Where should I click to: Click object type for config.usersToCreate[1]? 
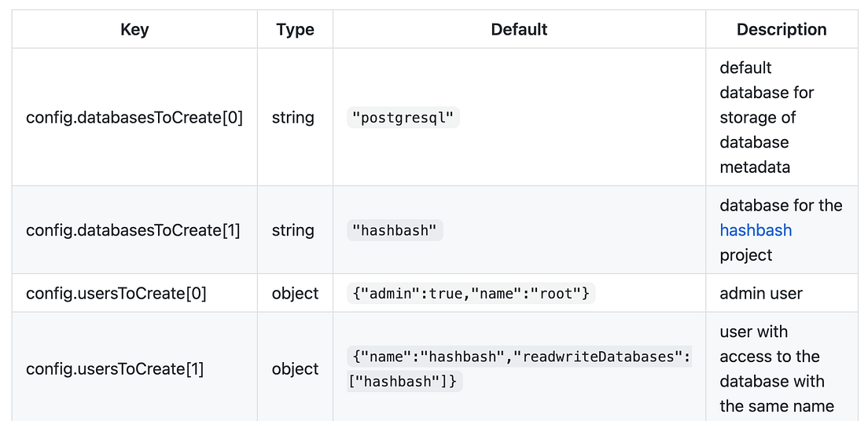point(295,368)
